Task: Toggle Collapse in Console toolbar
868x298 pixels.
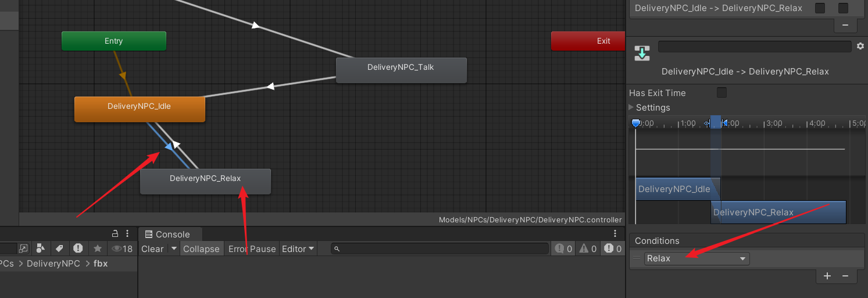Action: coord(201,249)
